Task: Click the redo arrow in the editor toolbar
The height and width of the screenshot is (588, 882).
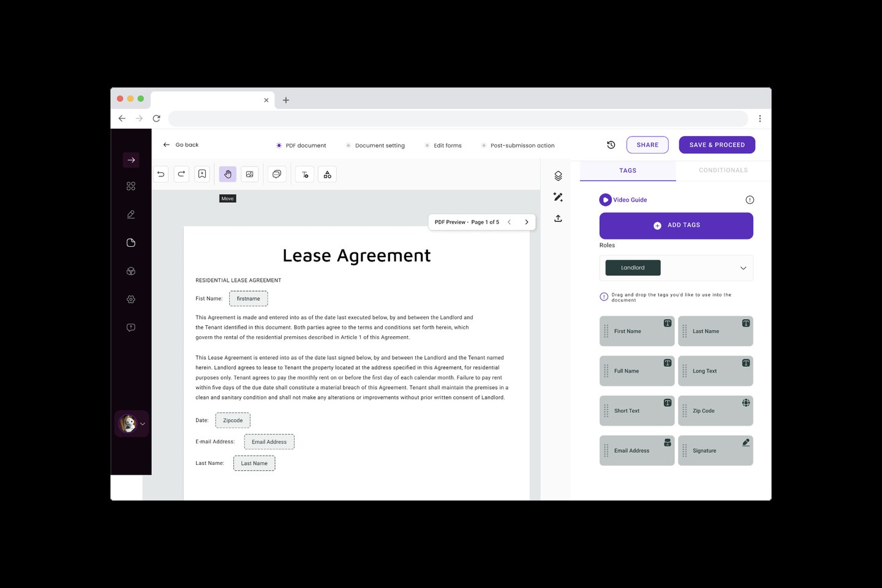Action: pos(181,175)
